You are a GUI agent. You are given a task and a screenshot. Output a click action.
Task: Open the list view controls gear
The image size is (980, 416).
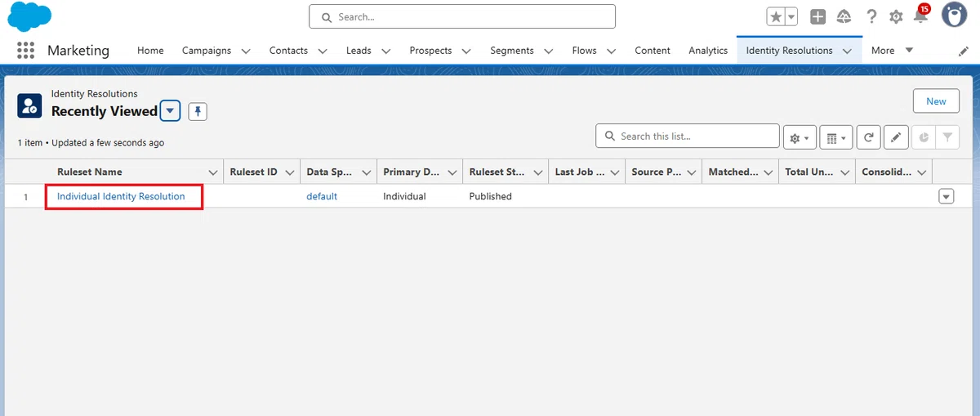pos(800,137)
